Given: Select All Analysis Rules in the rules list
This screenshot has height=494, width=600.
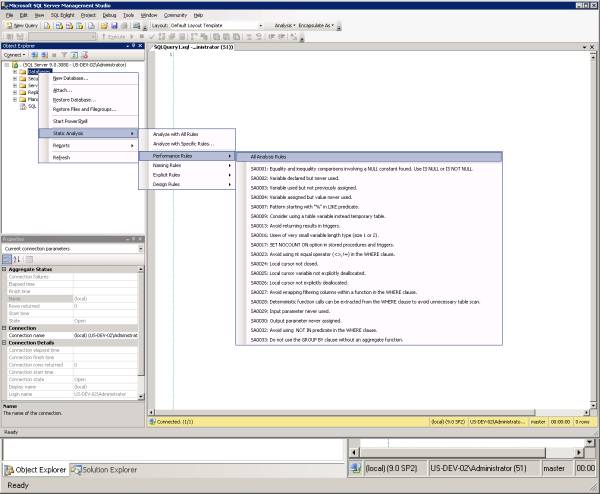Looking at the screenshot, I should 369,157.
